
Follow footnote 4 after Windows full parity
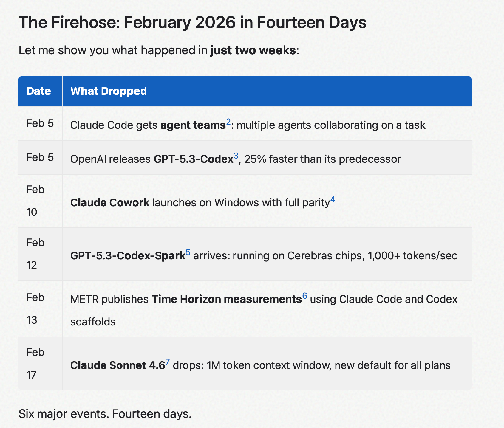point(333,199)
